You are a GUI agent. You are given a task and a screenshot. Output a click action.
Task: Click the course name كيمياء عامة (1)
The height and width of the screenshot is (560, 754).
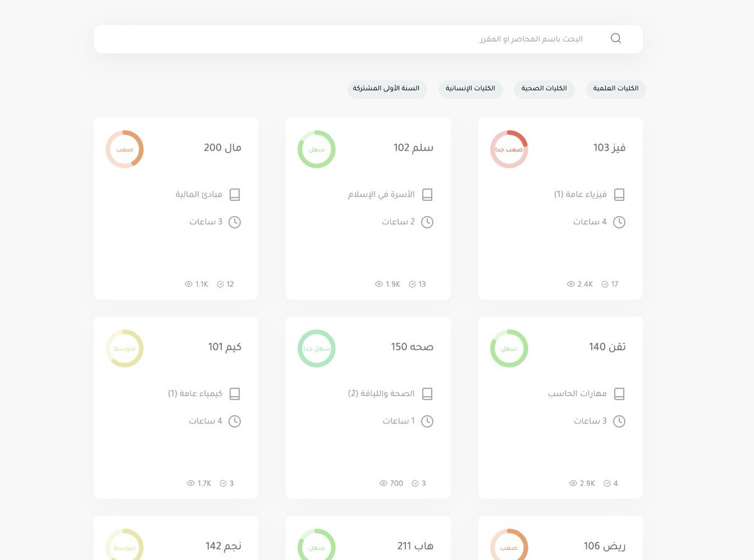click(195, 394)
